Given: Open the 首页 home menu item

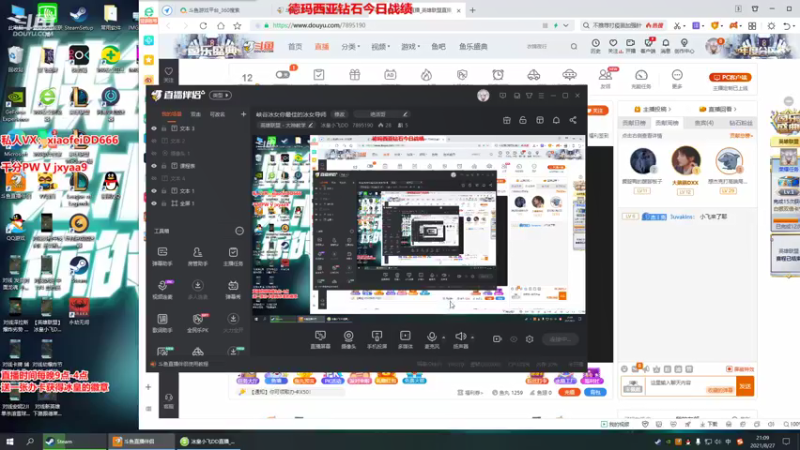Looking at the screenshot, I should (x=295, y=46).
